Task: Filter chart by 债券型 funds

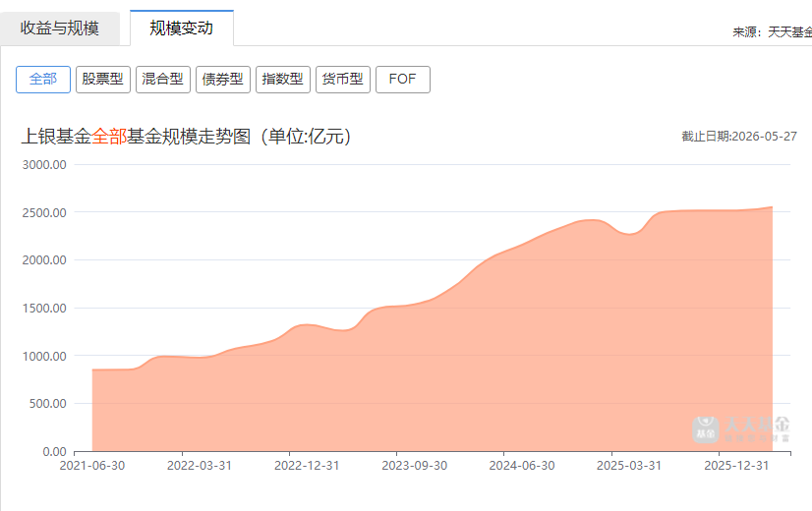Action: point(223,80)
